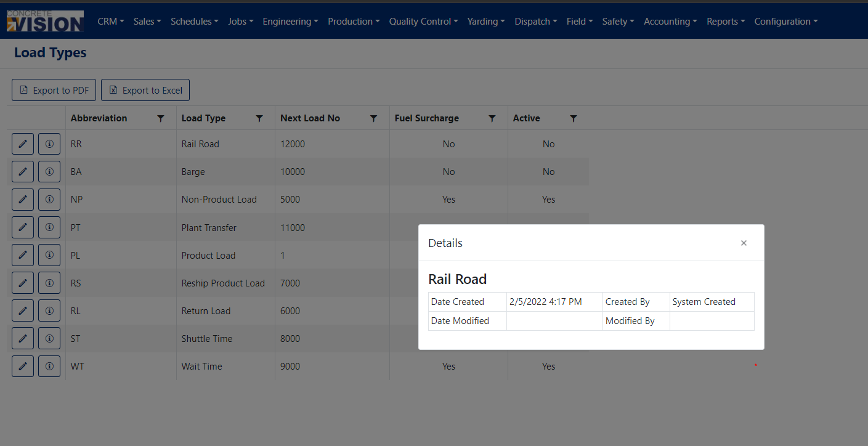
Task: Open the Engineering dropdown
Action: coord(290,21)
